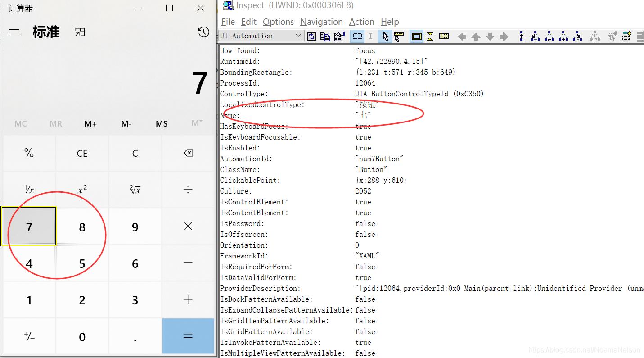Click the highlighted 7 key on keypad
The image size is (644, 358).
[29, 227]
